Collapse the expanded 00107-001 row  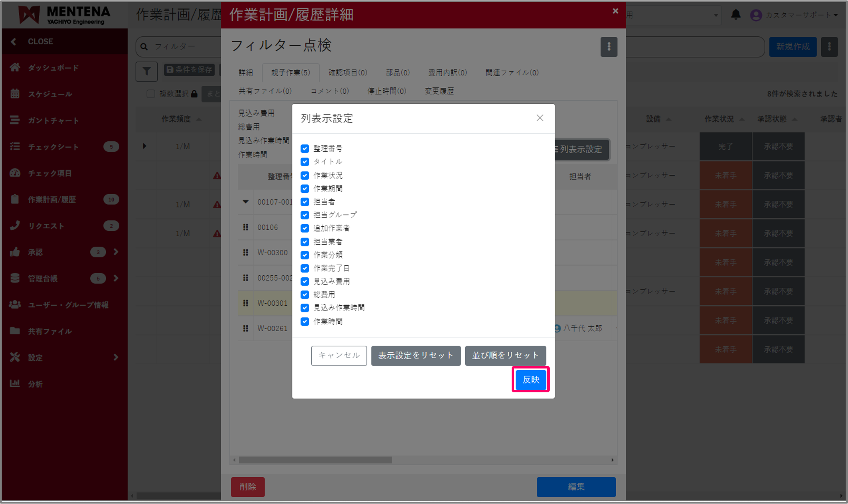tap(246, 202)
